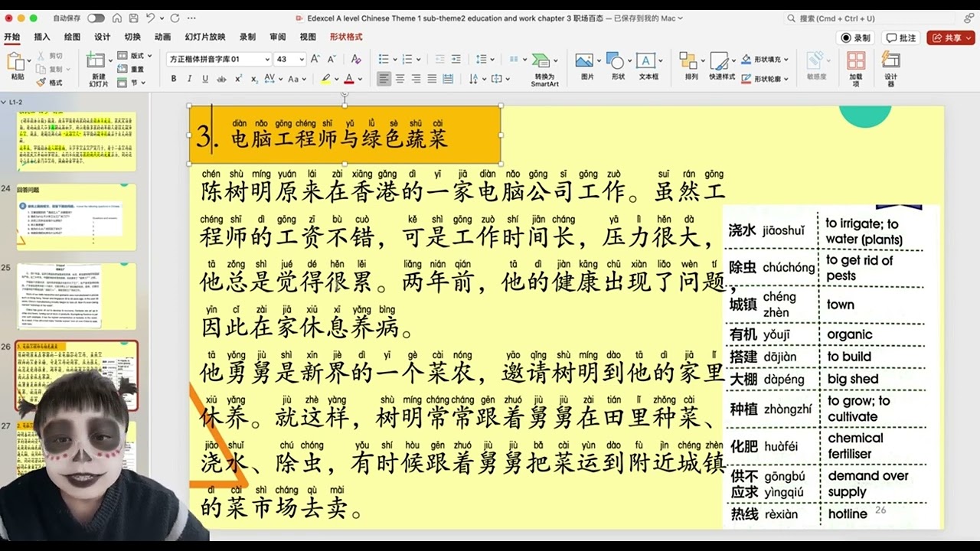The width and height of the screenshot is (980, 551).
Task: Click the 批注 (Comments) button
Action: click(x=901, y=37)
